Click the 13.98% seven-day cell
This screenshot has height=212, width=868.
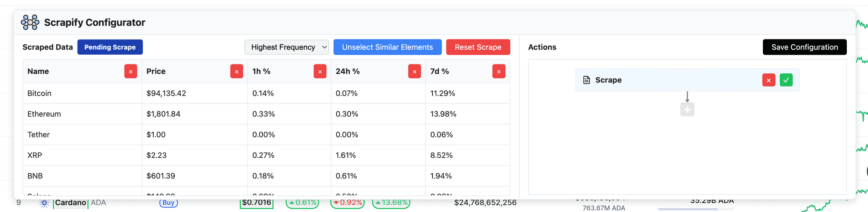(467, 114)
